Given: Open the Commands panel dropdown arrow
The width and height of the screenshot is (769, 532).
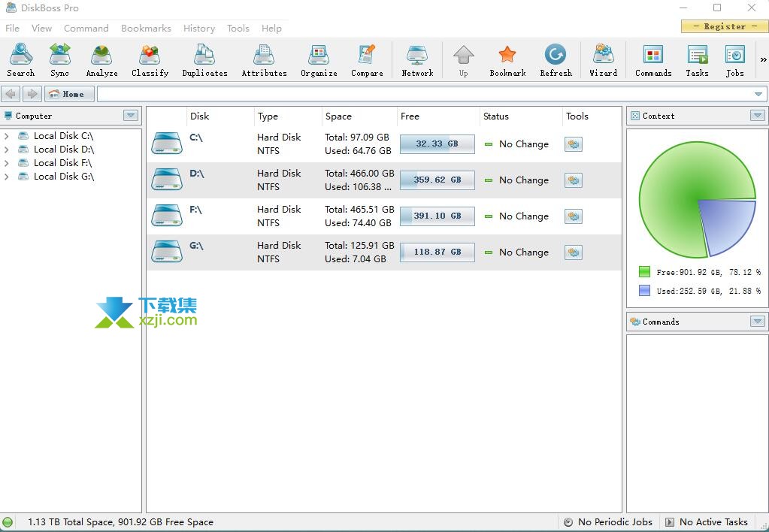Looking at the screenshot, I should click(x=757, y=322).
